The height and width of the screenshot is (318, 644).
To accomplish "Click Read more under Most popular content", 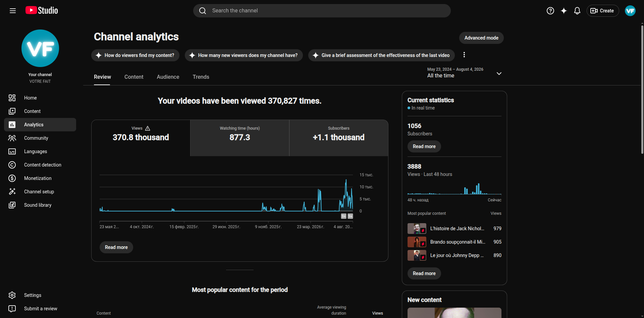I will 424,273.
